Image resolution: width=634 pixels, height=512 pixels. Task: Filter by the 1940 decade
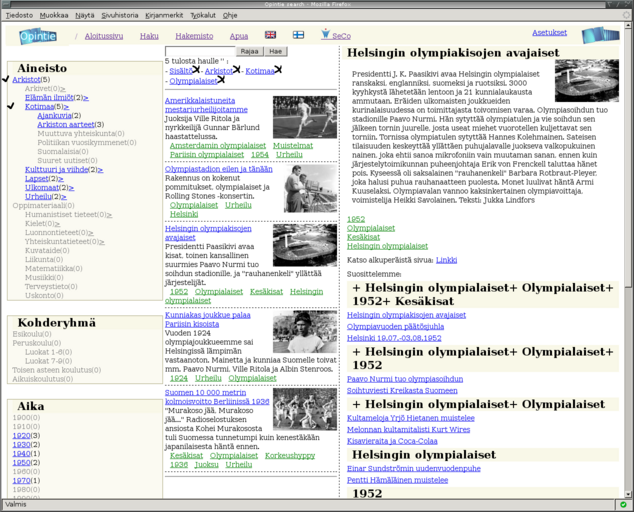[21, 454]
